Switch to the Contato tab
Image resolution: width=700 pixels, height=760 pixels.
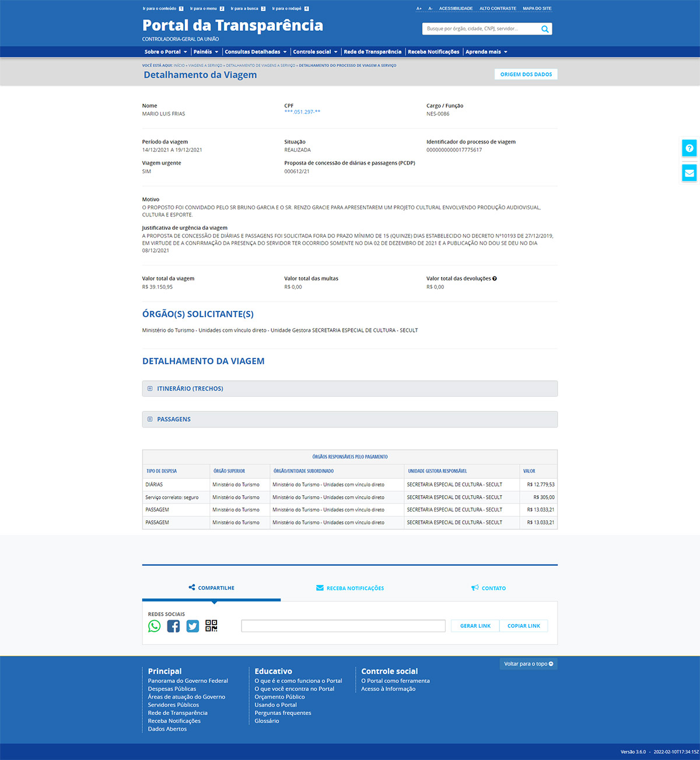(489, 588)
